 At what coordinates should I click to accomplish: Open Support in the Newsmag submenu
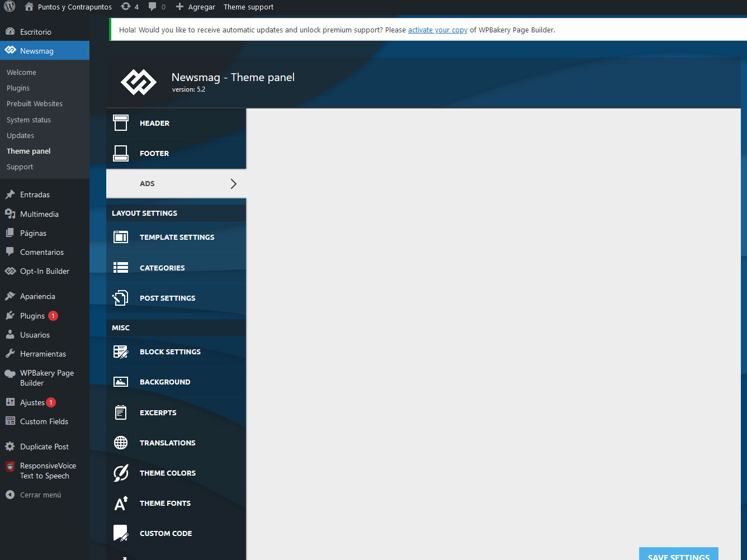20,167
